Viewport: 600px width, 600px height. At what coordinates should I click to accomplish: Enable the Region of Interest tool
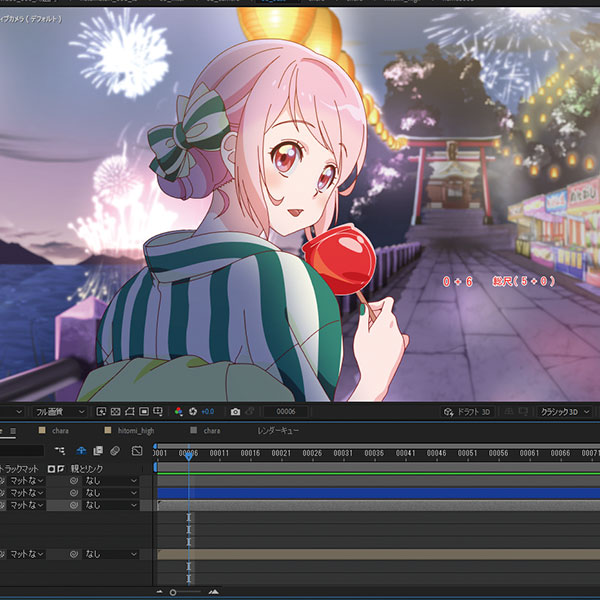pos(144,411)
